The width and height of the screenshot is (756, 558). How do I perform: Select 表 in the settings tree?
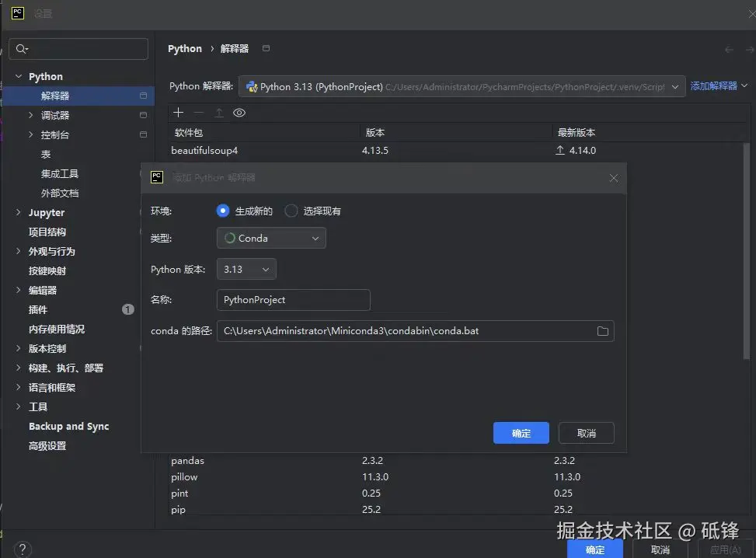click(46, 155)
